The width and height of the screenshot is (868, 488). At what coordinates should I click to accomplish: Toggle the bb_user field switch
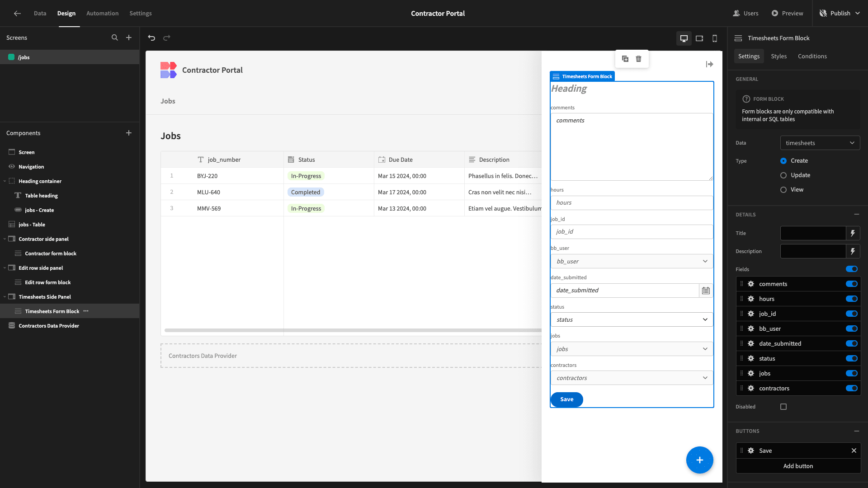click(x=852, y=329)
